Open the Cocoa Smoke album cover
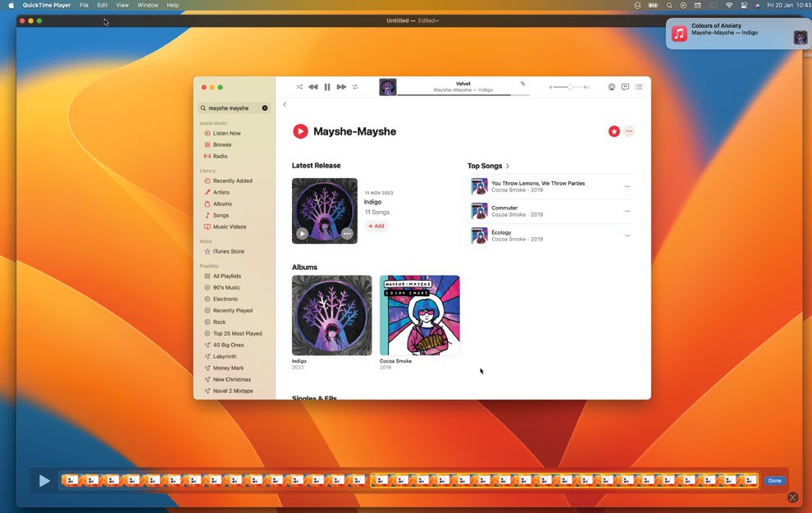The image size is (812, 513). tap(419, 315)
